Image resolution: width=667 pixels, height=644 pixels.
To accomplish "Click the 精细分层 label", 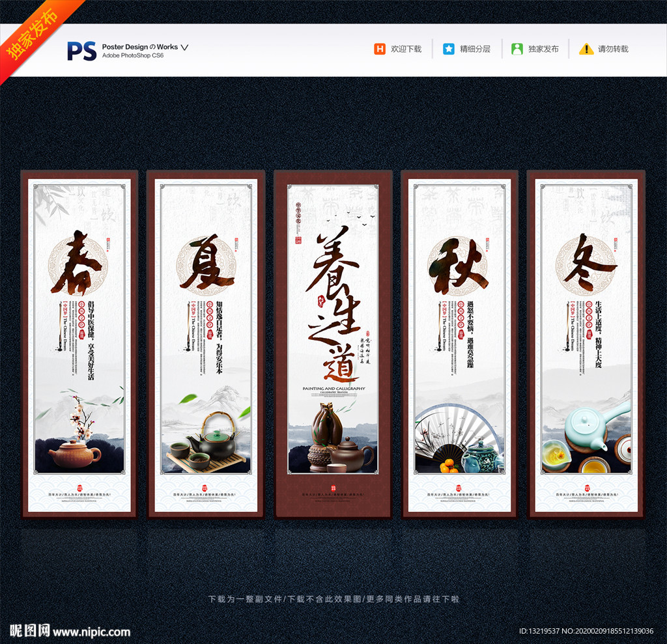I will coord(475,49).
